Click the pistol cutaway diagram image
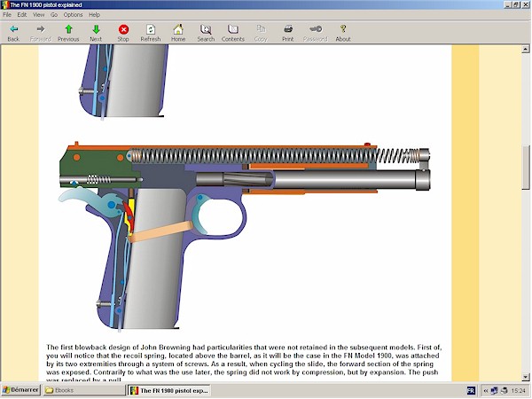 245,235
